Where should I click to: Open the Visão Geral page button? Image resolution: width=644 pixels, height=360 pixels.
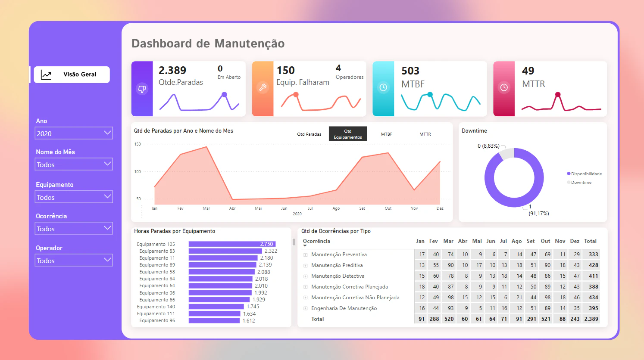pos(72,74)
